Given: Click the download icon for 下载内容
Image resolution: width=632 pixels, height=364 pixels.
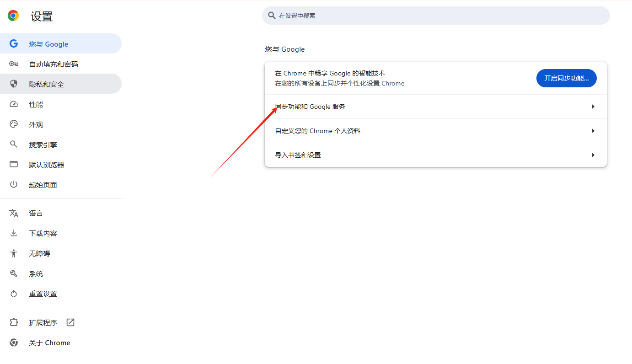Looking at the screenshot, I should pos(14,233).
